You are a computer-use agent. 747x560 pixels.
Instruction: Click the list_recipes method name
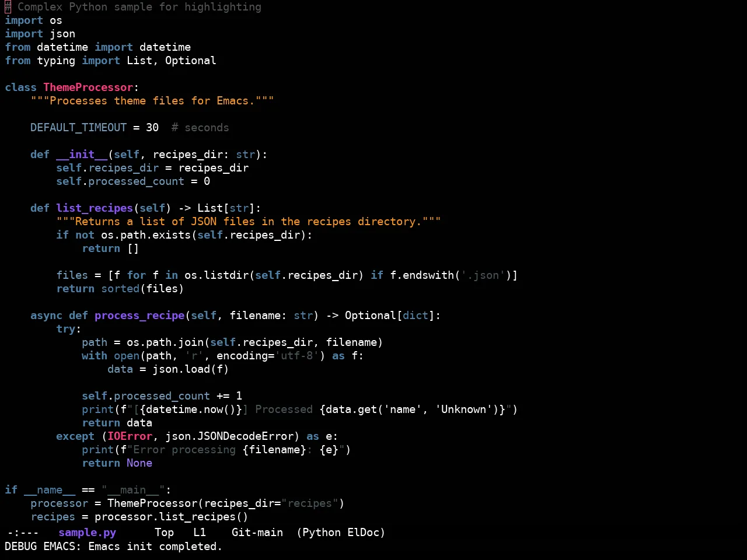[x=95, y=208]
